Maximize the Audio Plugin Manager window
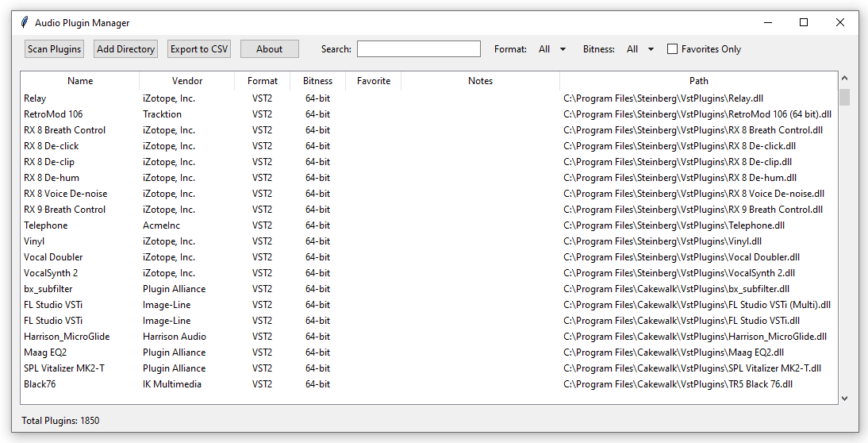 click(x=804, y=23)
